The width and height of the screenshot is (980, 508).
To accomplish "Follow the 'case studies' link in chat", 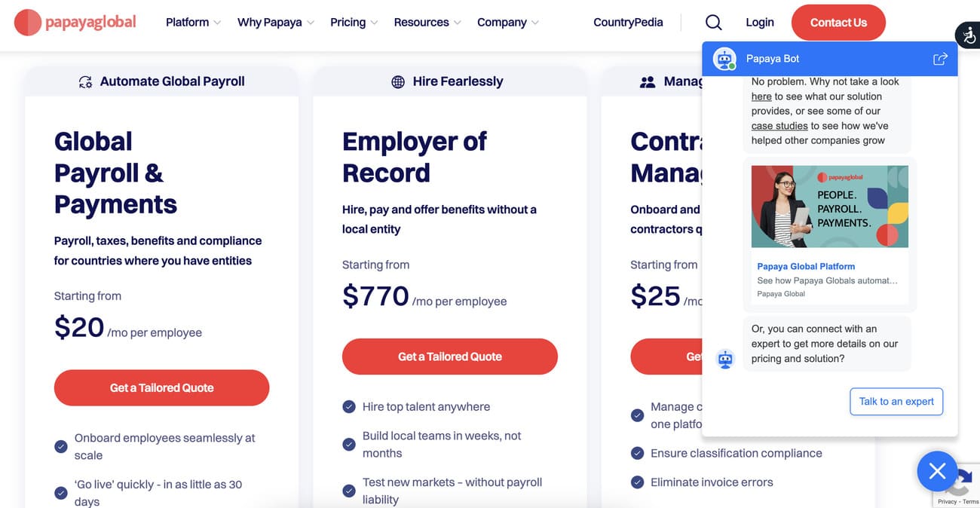I will 779,126.
